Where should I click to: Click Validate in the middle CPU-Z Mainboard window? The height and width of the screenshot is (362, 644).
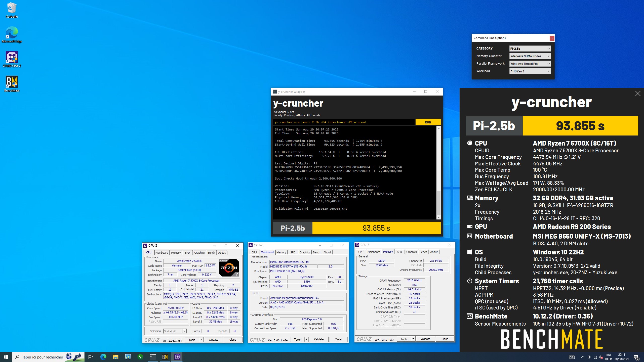click(x=319, y=339)
